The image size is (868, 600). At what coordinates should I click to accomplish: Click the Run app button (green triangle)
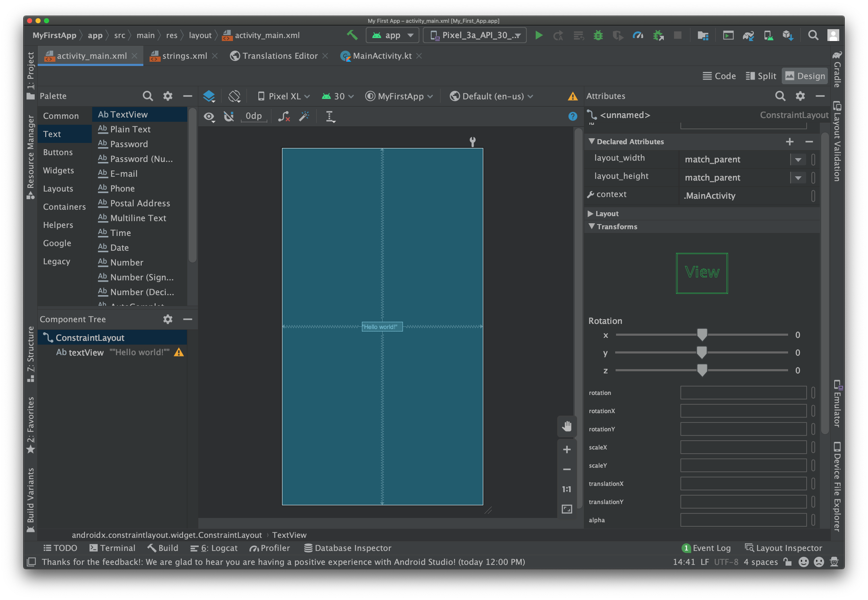point(540,34)
